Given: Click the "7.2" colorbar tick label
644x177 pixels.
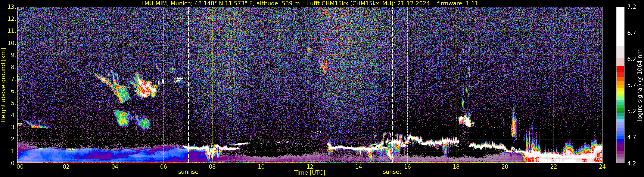Looking at the screenshot, I should tap(632, 7).
